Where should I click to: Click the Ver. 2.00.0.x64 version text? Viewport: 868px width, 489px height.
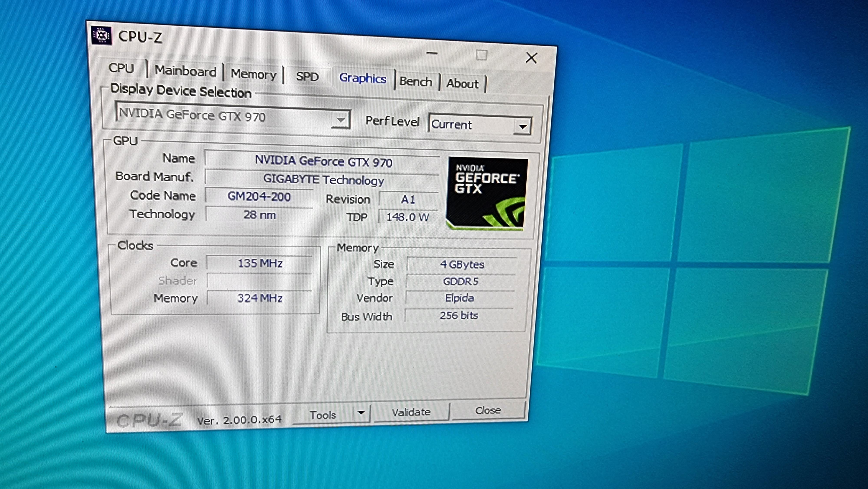pyautogui.click(x=239, y=420)
